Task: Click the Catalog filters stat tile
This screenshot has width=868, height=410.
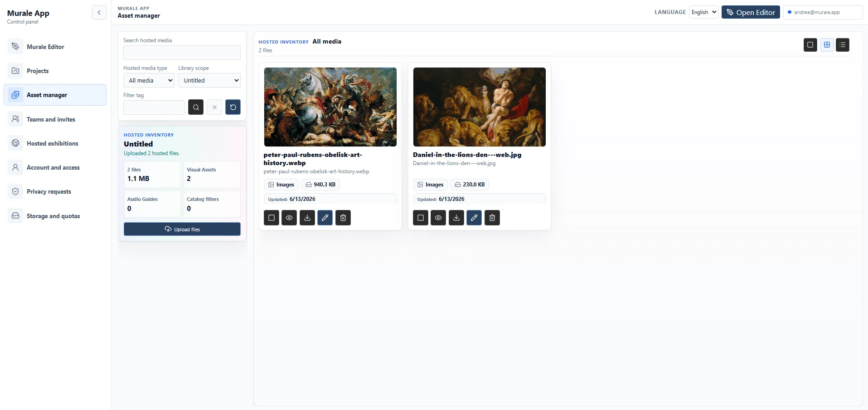Action: 212,204
